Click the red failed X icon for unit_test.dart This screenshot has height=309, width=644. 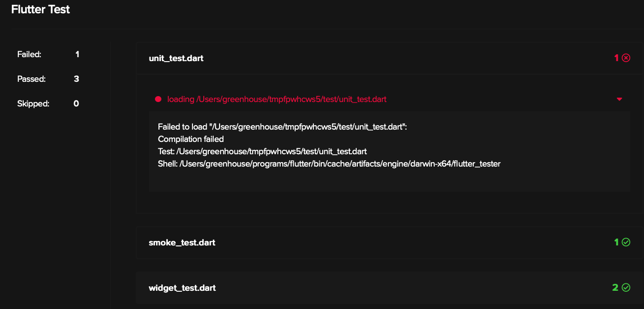click(x=626, y=58)
